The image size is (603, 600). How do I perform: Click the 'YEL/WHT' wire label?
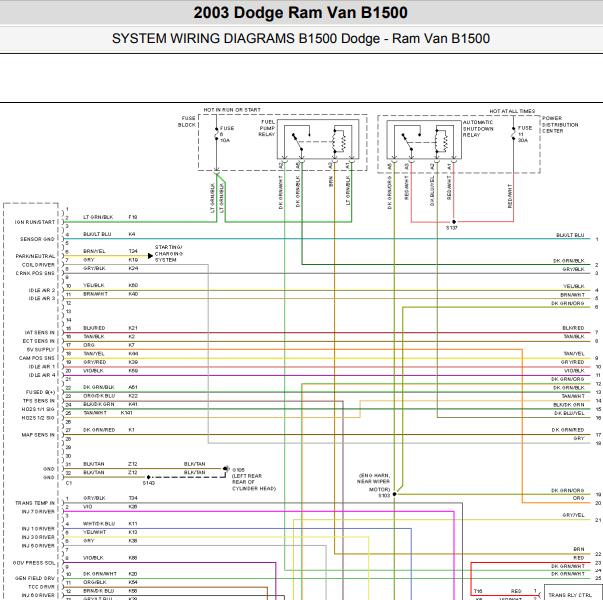click(x=94, y=532)
